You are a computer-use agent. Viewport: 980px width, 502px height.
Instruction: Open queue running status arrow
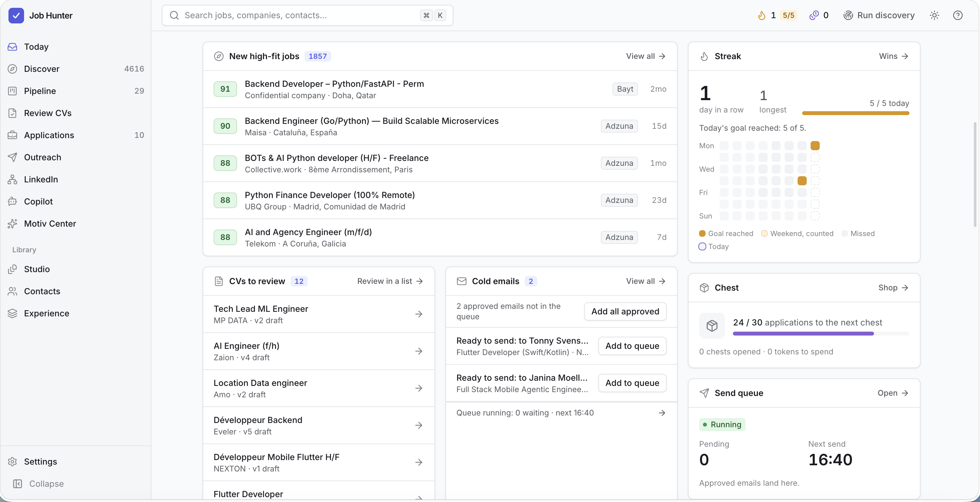pos(662,413)
